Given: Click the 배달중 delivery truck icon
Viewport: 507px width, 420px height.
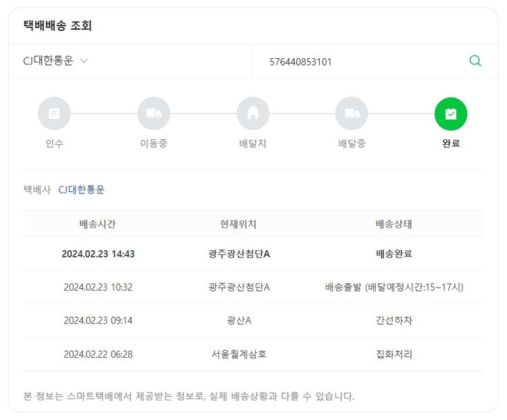Looking at the screenshot, I should 352,114.
